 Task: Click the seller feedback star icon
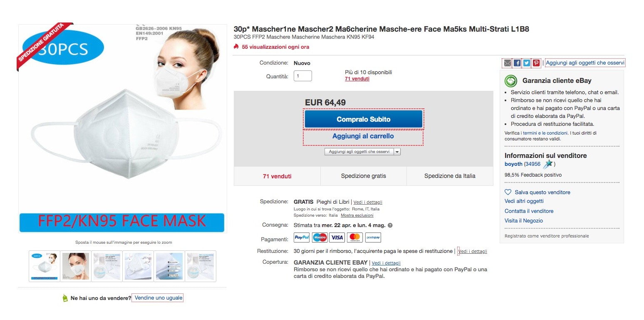point(548,164)
